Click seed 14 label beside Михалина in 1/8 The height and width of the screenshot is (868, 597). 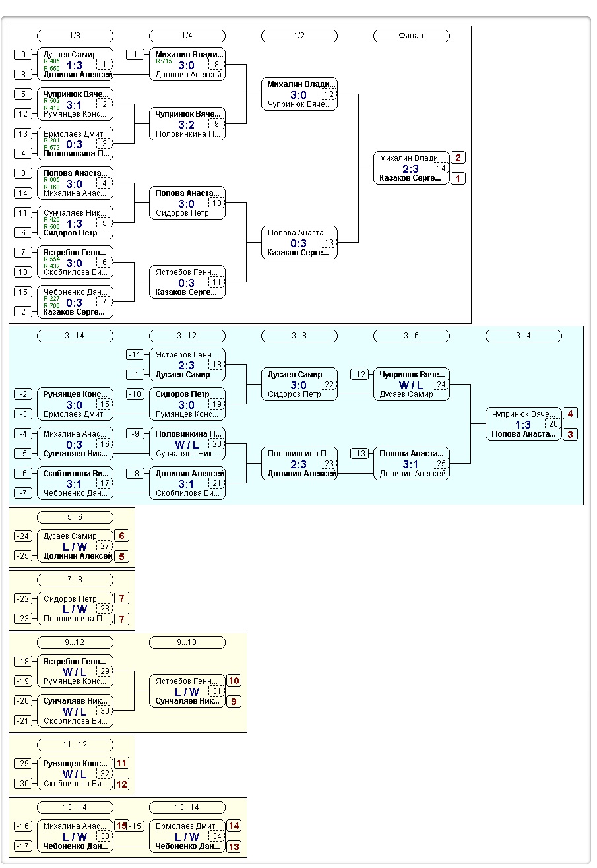(23, 193)
